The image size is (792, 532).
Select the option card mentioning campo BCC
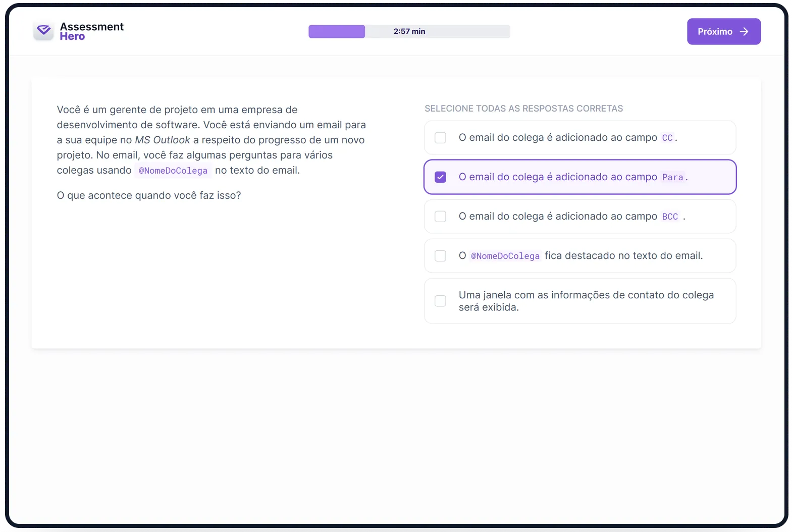580,216
